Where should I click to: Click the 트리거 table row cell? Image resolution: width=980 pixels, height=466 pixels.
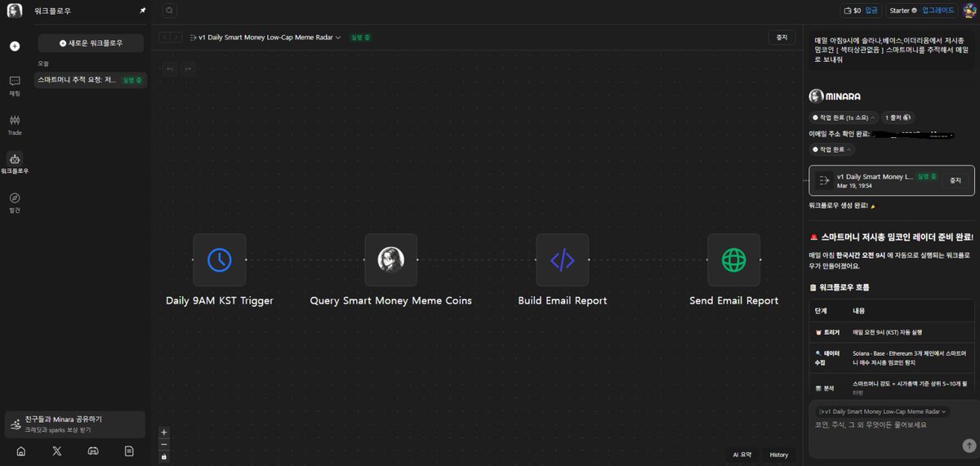pyautogui.click(x=829, y=333)
